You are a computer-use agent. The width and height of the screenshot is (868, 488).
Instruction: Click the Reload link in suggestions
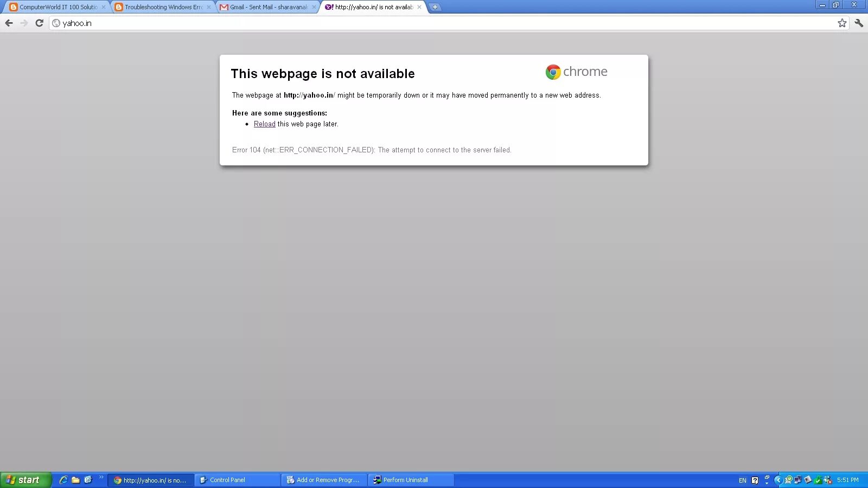click(265, 124)
